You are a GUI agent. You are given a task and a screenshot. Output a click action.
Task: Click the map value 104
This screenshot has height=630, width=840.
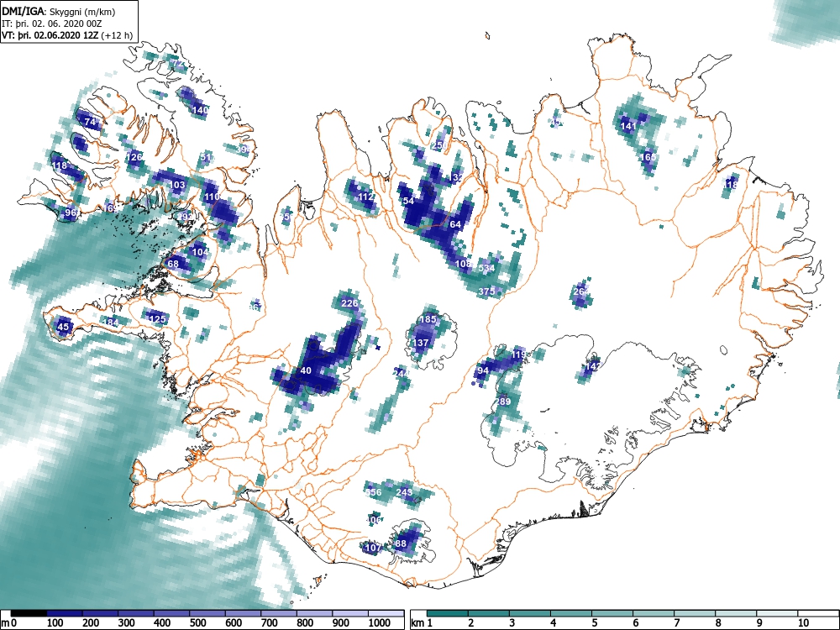(x=200, y=252)
